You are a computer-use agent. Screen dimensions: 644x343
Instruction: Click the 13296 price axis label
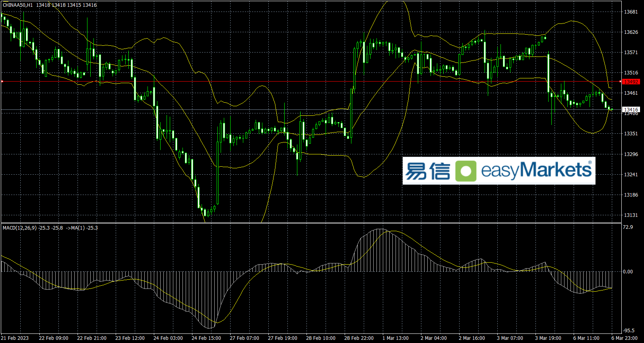(631, 154)
